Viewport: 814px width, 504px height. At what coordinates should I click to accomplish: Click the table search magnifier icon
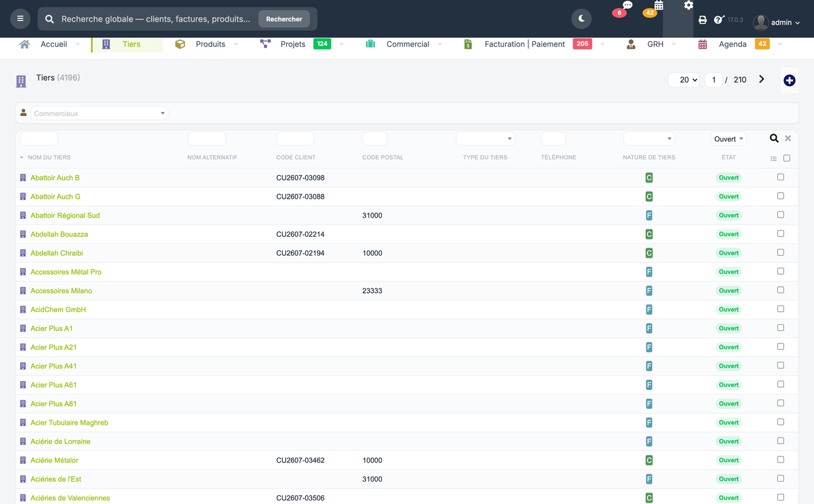coord(774,138)
